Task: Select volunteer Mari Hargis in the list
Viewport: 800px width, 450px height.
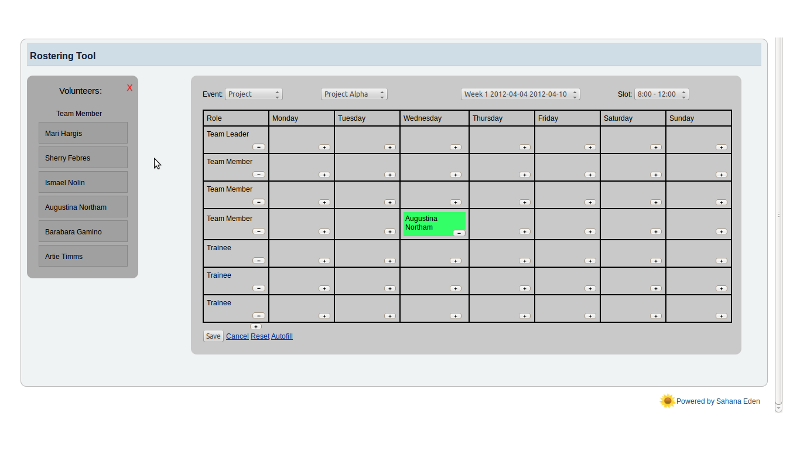Action: [83, 133]
